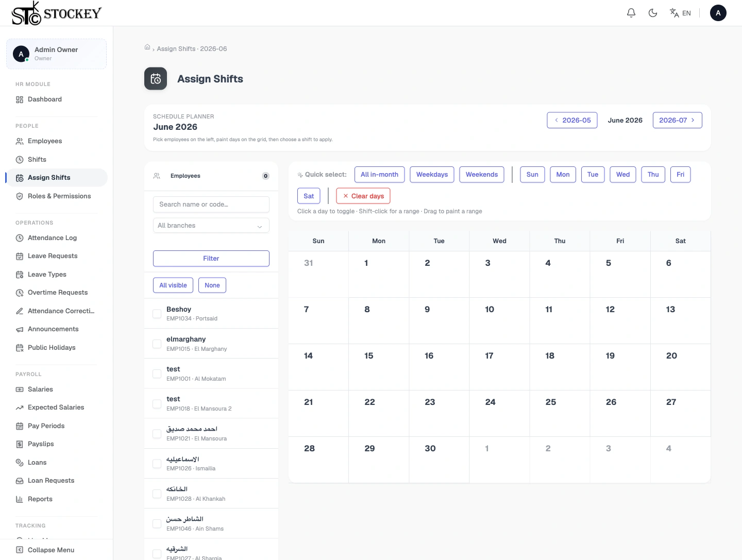
Task: Select Weekdays quick select button
Action: tap(432, 175)
